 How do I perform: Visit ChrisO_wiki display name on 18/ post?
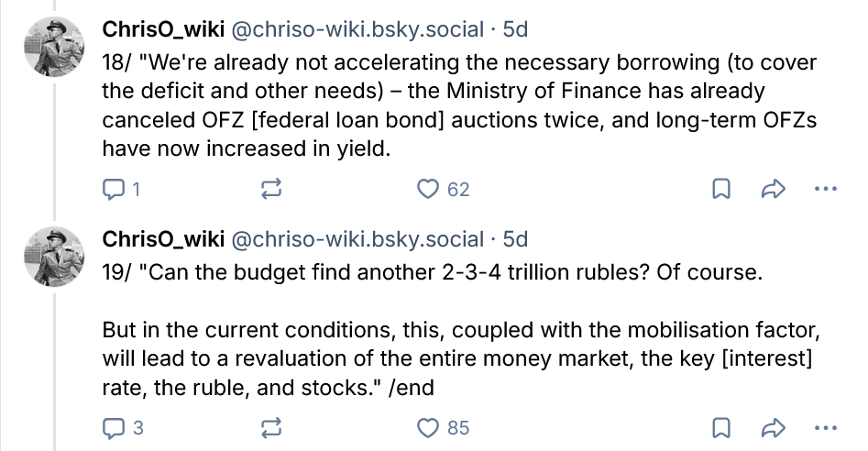coord(163,29)
